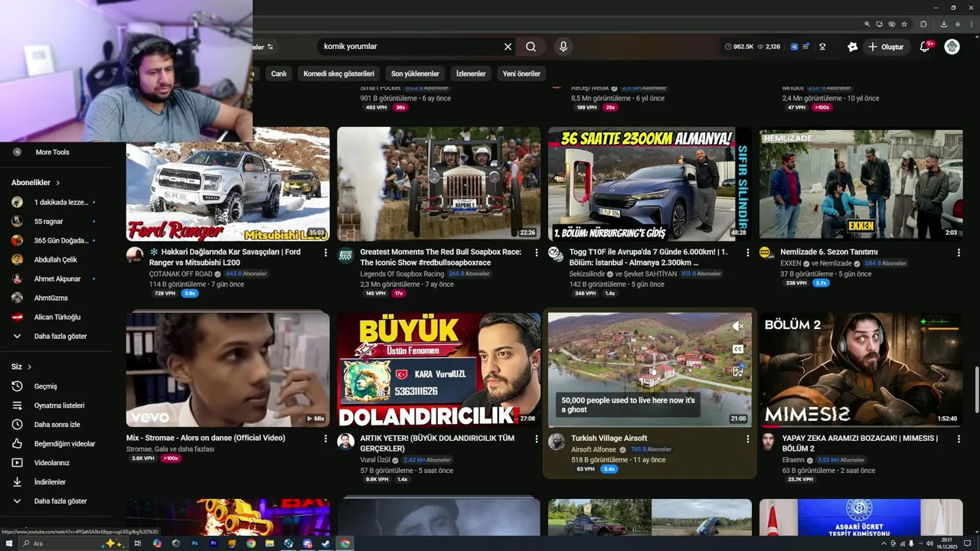The height and width of the screenshot is (551, 980).
Task: Click Photoshop icon in taskbar
Action: pyautogui.click(x=194, y=543)
